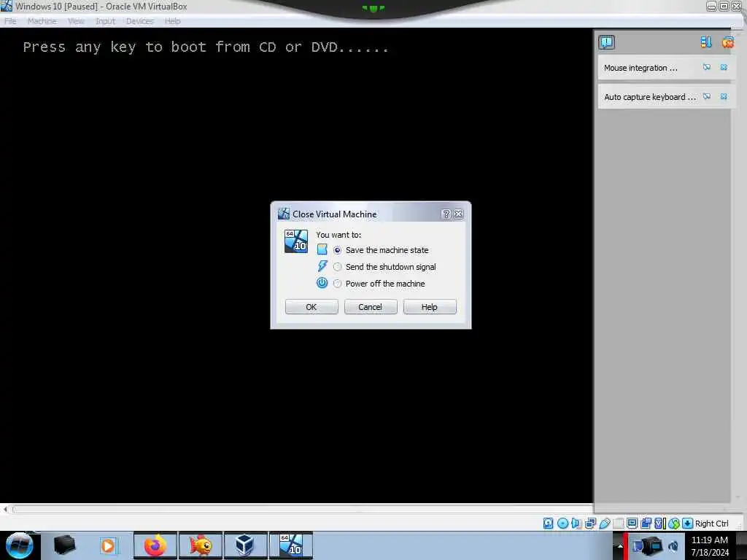Click the audio status bar icon
Viewport: 747px width, 560px height.
576,524
